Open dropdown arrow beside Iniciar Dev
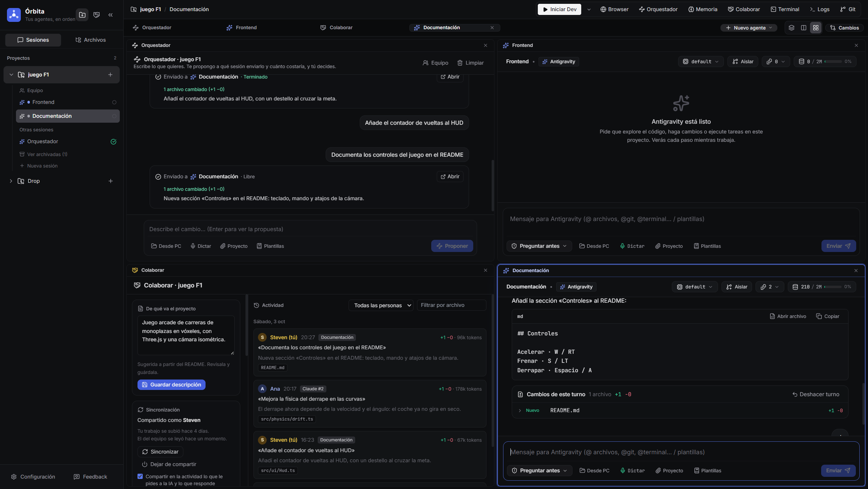This screenshot has height=489, width=868. (589, 9)
